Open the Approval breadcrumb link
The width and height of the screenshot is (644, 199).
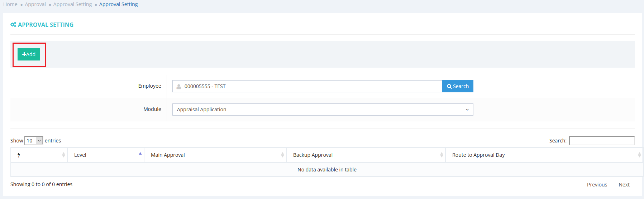click(35, 4)
